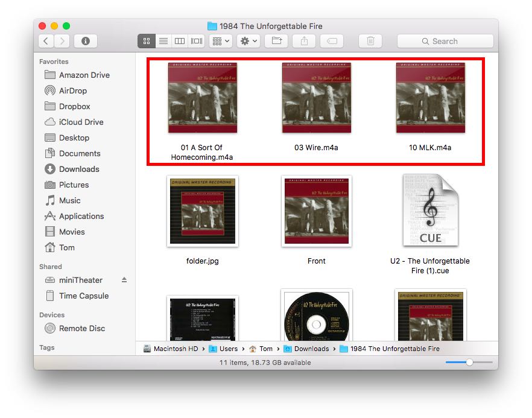This screenshot has height=418, width=532.
Task: Click the filename label 'folder.jpg'
Action: [203, 261]
